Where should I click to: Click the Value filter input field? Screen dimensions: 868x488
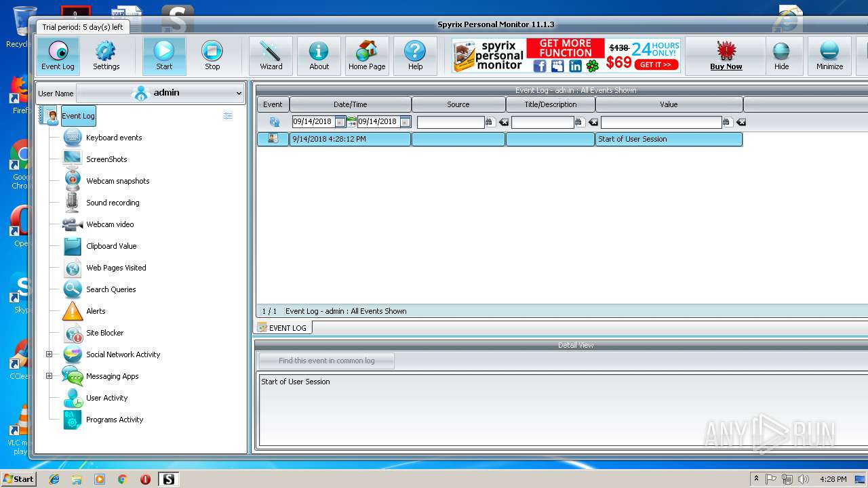tap(661, 122)
